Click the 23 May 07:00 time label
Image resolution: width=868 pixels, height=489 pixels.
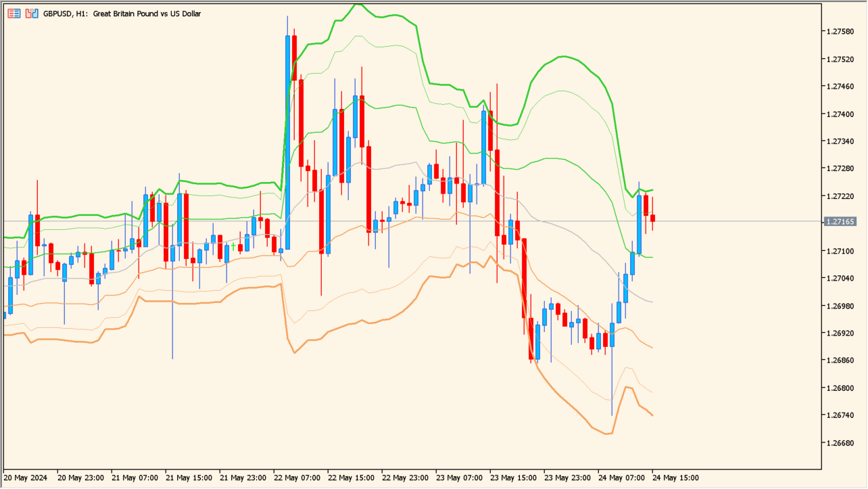pos(459,478)
